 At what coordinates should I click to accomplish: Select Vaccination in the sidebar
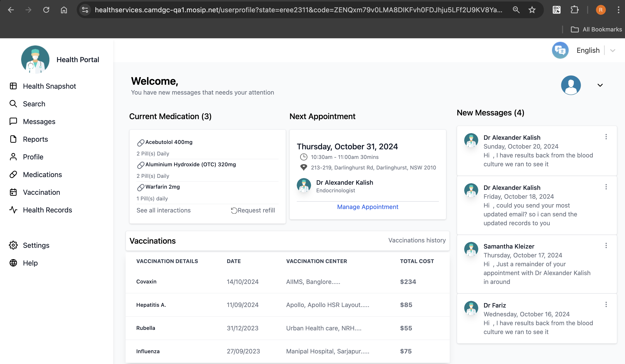click(x=41, y=192)
